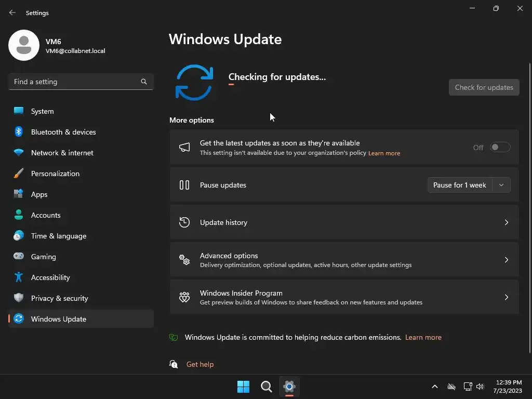Image resolution: width=532 pixels, height=399 pixels.
Task: Open Learn more about carbon emissions
Action: pyautogui.click(x=423, y=337)
